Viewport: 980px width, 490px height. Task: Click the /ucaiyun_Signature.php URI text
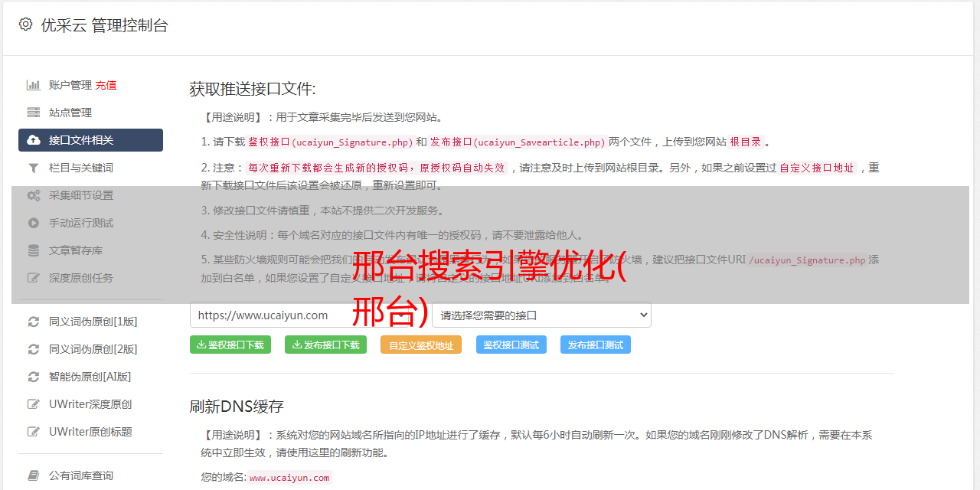point(807,260)
